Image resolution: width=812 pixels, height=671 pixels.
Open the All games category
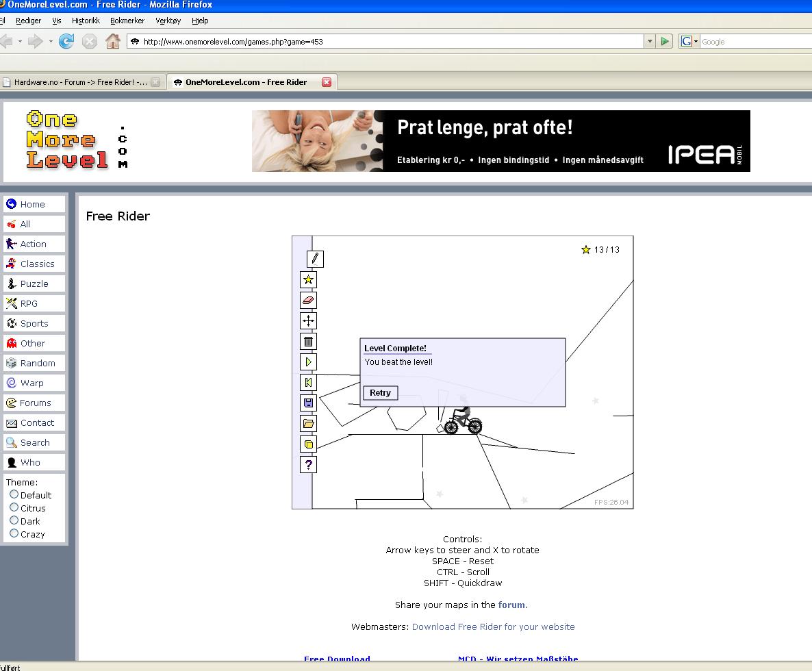(x=34, y=224)
